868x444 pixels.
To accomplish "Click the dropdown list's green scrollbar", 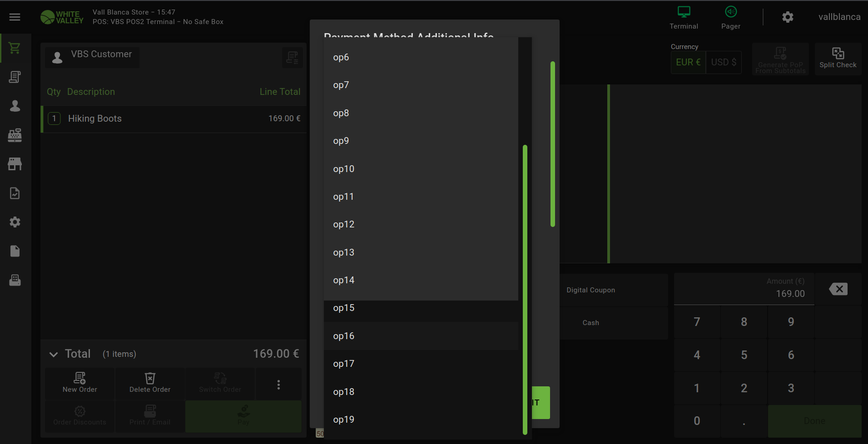I will point(525,290).
